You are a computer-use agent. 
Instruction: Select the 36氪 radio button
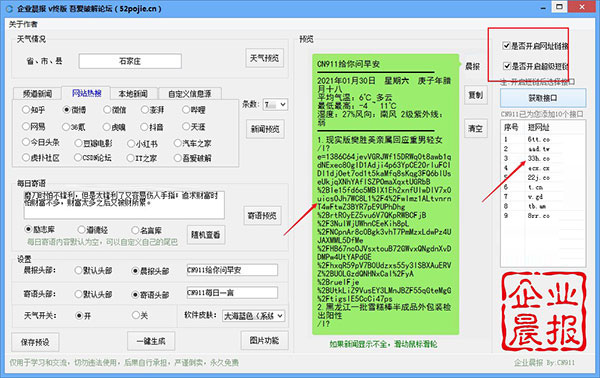(x=73, y=127)
